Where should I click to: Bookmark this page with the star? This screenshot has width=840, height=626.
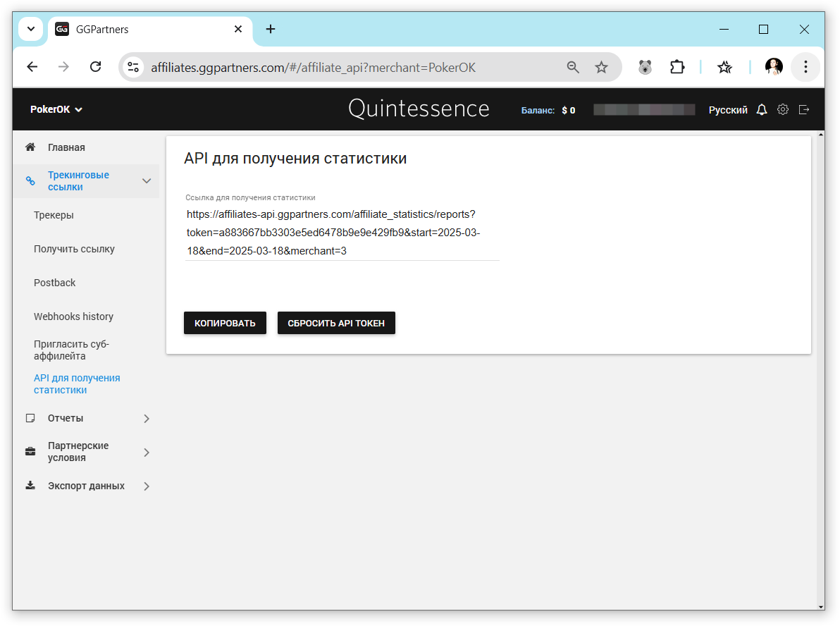601,68
